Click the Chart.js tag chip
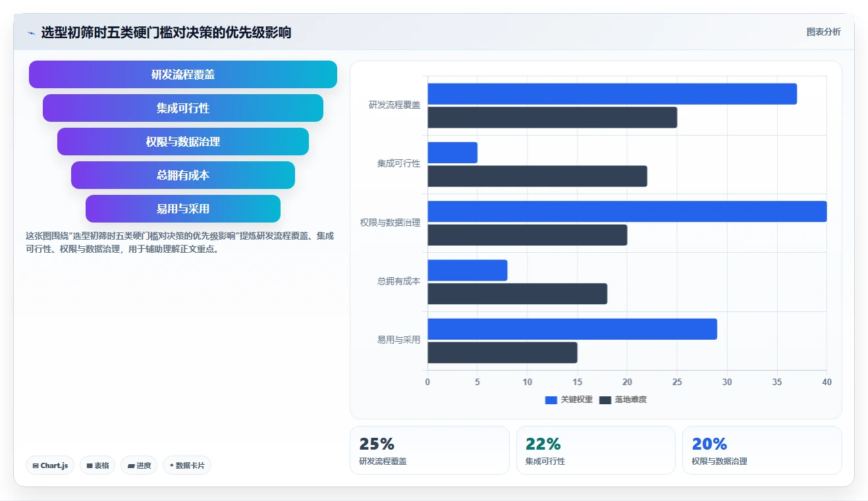The height and width of the screenshot is (501, 868). 51,465
